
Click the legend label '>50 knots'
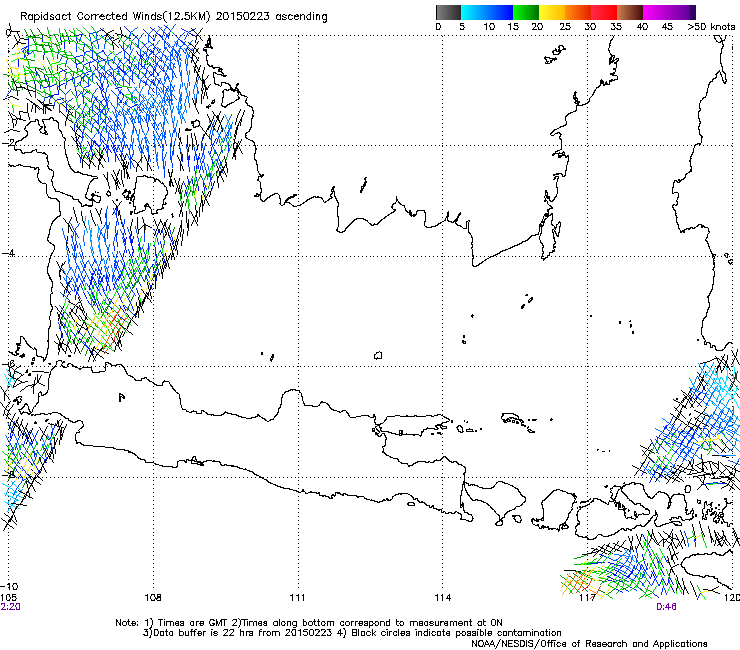point(711,27)
